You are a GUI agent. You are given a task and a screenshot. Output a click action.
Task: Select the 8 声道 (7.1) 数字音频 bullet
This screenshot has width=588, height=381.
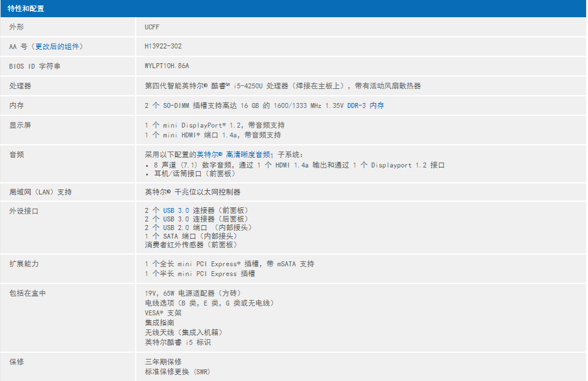pyautogui.click(x=300, y=165)
